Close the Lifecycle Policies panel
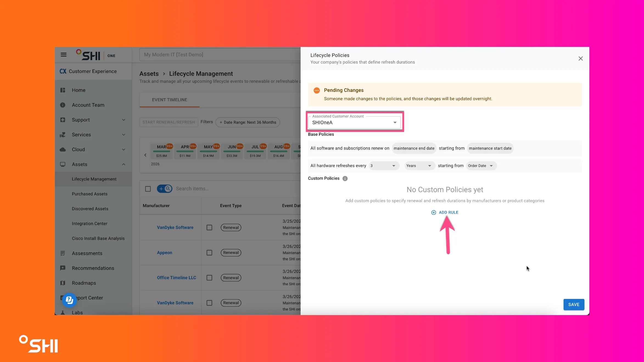This screenshot has height=362, width=644. (x=581, y=59)
